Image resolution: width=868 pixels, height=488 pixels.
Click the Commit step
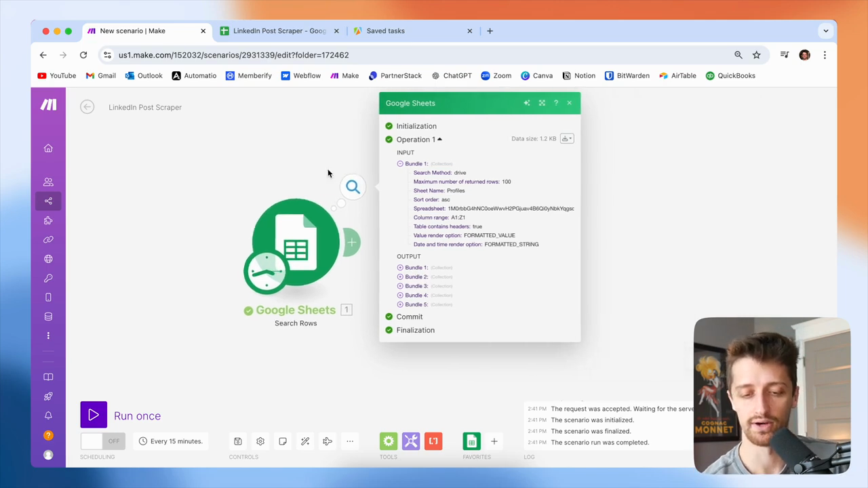[x=410, y=317]
